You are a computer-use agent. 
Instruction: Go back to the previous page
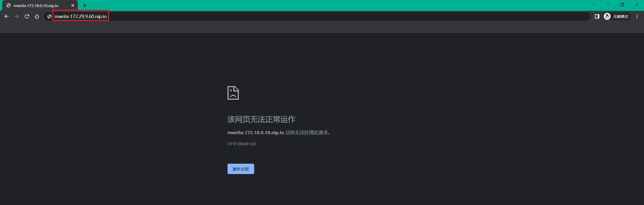pyautogui.click(x=7, y=16)
